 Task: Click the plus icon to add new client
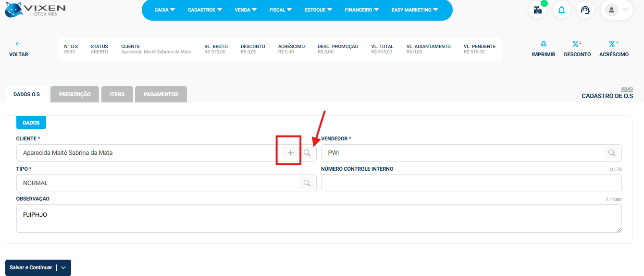click(x=290, y=153)
